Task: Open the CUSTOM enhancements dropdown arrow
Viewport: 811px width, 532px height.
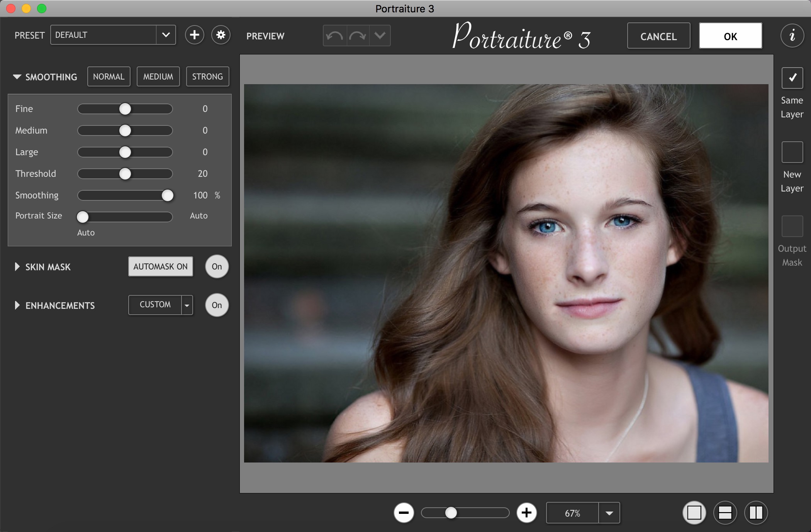Action: click(x=187, y=305)
